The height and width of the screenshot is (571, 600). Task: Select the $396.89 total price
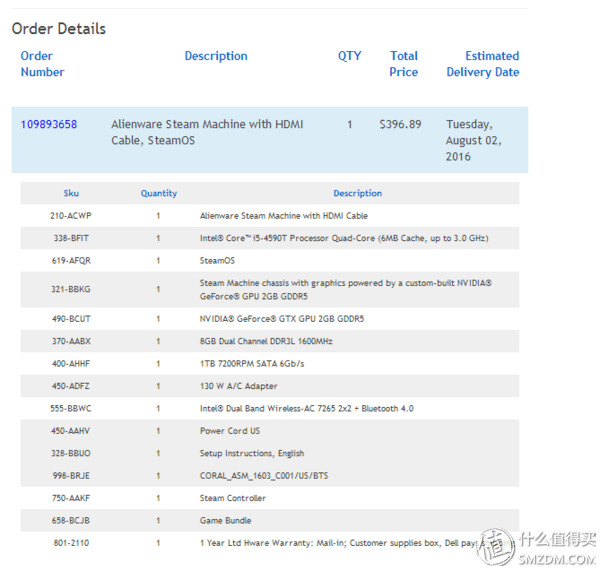[400, 124]
